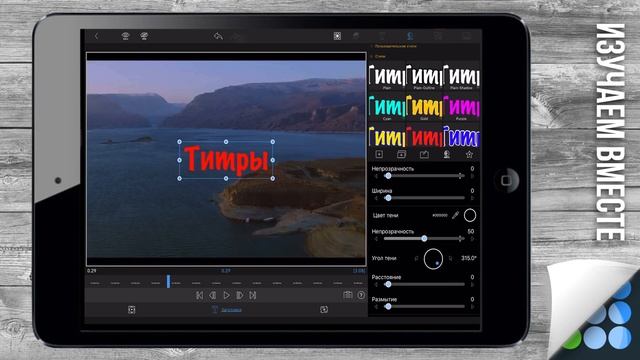Click rotate icon right of angle dial
This screenshot has height=360, width=640.
point(451,258)
